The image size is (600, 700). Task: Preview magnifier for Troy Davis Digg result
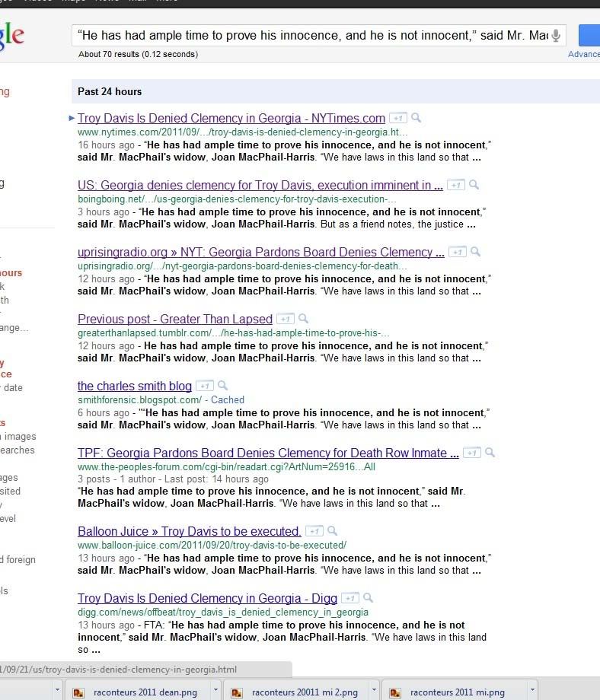coord(368,597)
